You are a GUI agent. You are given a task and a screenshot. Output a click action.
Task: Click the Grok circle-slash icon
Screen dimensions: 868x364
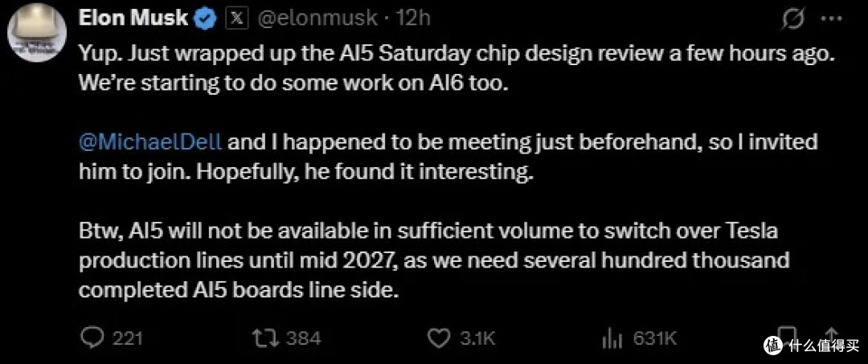click(794, 18)
